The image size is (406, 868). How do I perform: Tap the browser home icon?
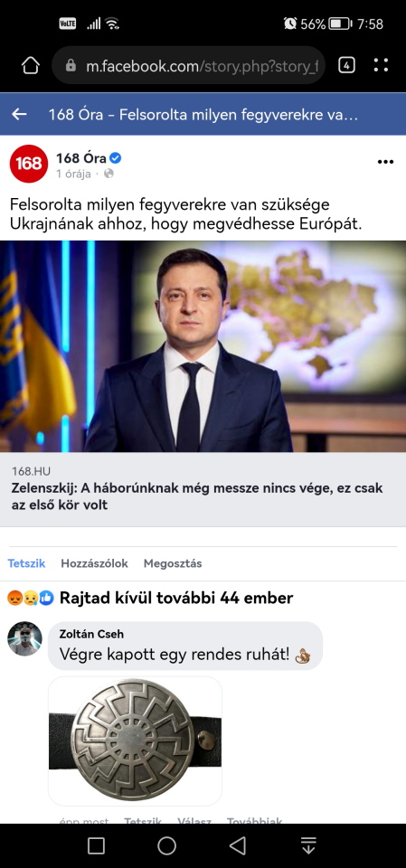click(x=31, y=66)
